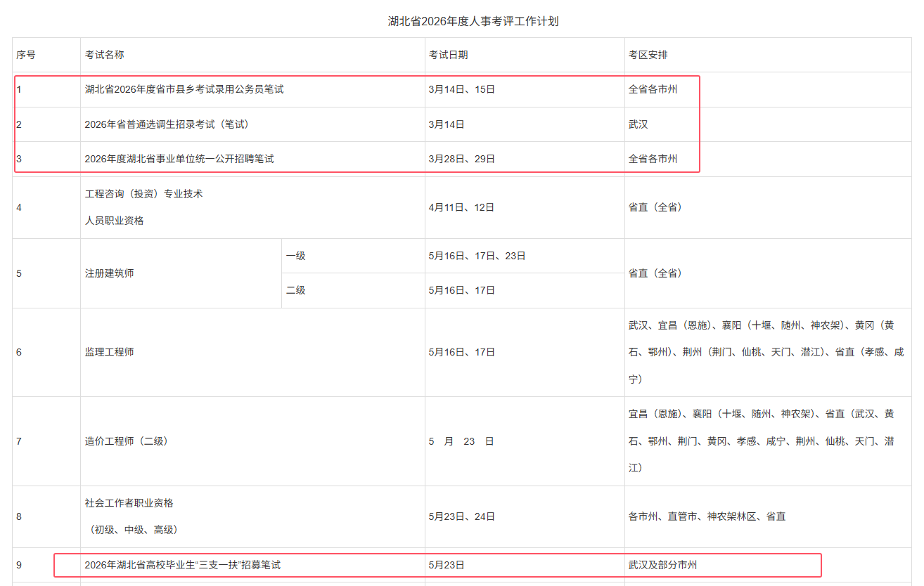This screenshot has width=924, height=586.
Task: Click the date 5月16日、17日、23日
Action: [x=477, y=256]
